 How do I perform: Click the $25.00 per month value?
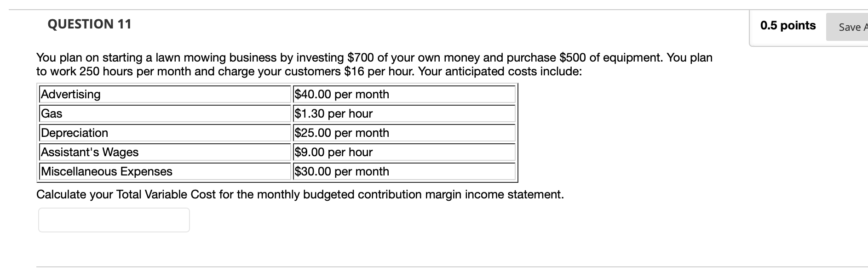click(341, 133)
